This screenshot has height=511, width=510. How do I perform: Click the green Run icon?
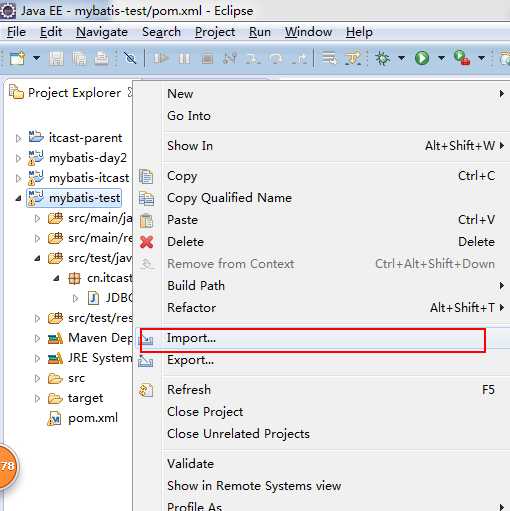click(x=422, y=58)
